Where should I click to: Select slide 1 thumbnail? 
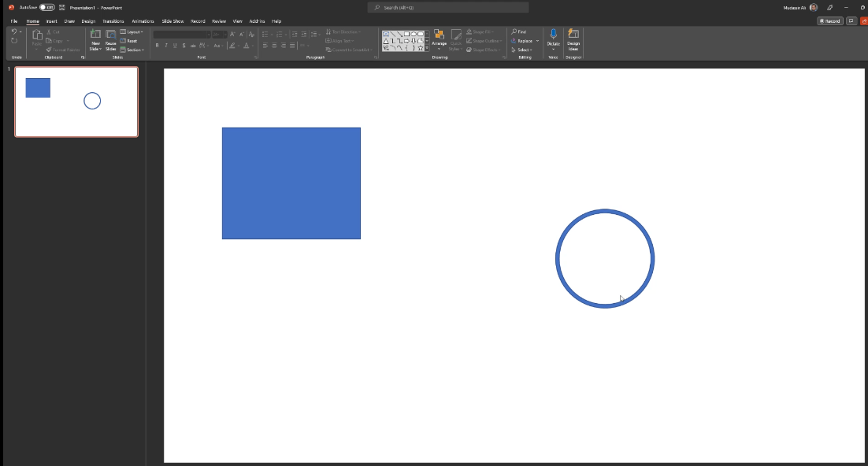pyautogui.click(x=76, y=102)
